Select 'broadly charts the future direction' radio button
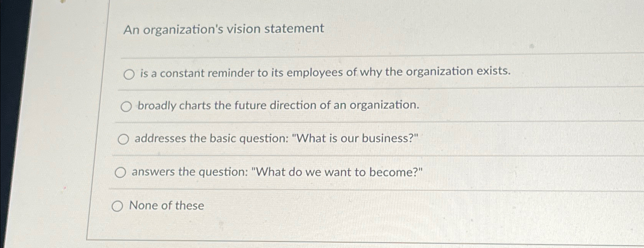 pos(126,107)
